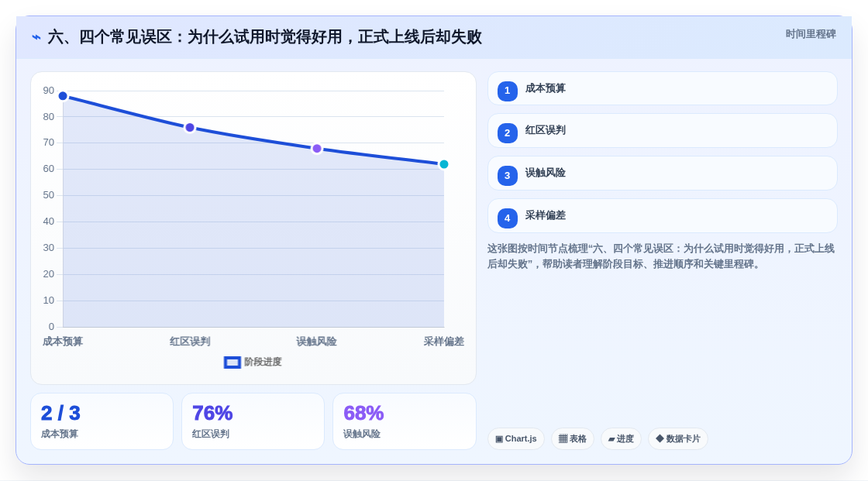
Task: Click the 时间里程碑 label in the header
Action: pos(811,34)
